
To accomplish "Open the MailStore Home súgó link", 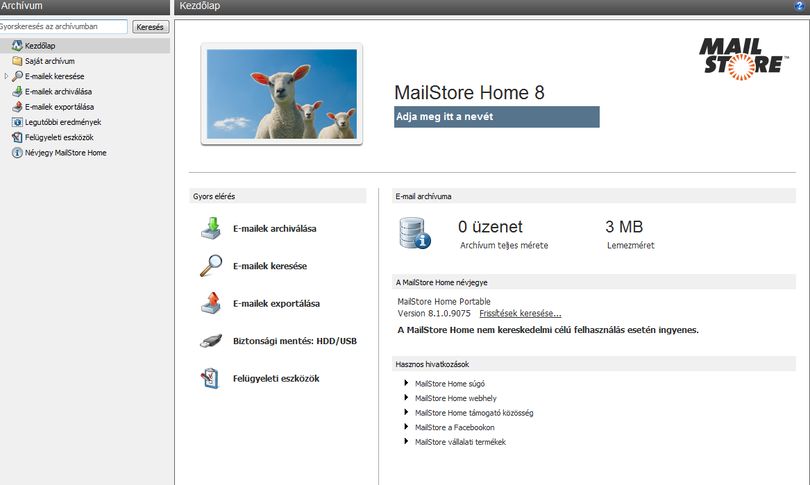I will (x=449, y=384).
